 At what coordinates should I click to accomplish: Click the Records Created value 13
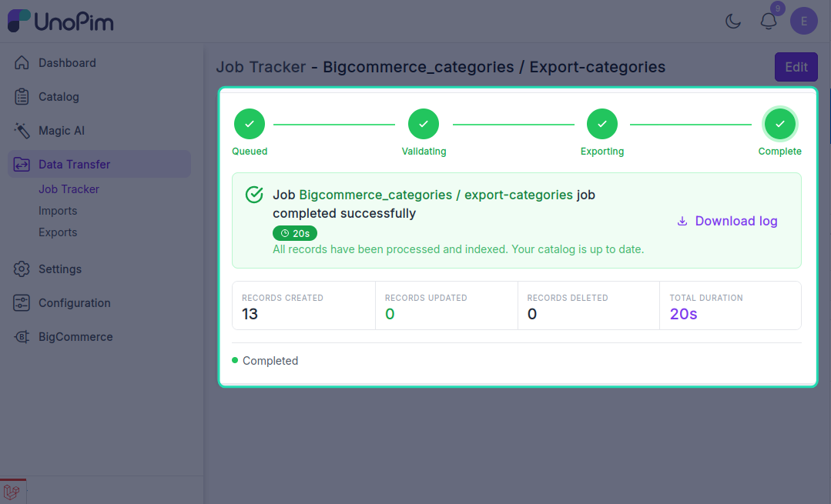pos(250,314)
